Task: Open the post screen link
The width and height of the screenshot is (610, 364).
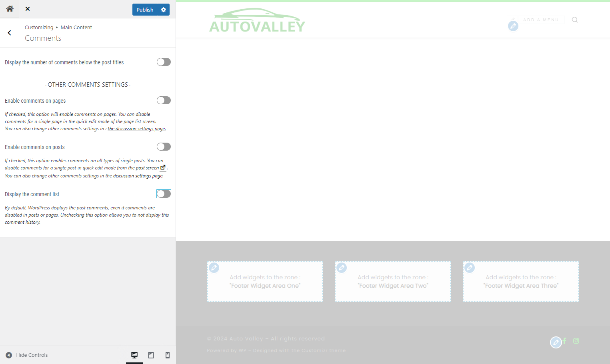Action: click(x=147, y=168)
